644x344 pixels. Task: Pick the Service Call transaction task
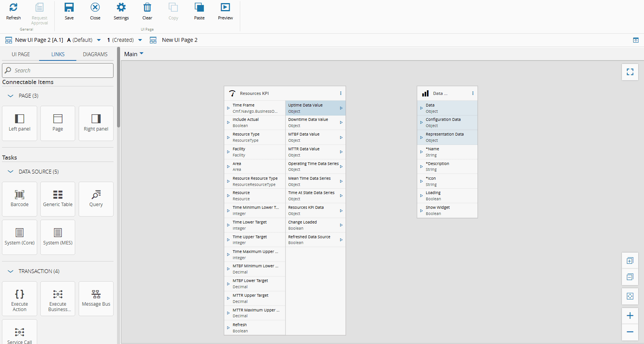point(20,332)
